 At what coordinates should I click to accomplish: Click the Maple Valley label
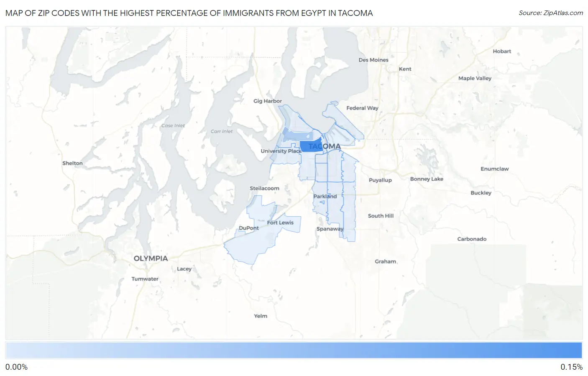coord(475,78)
